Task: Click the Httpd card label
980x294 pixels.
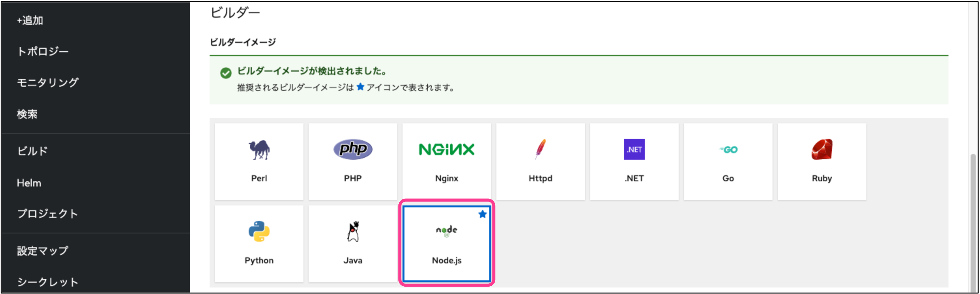Action: click(540, 178)
